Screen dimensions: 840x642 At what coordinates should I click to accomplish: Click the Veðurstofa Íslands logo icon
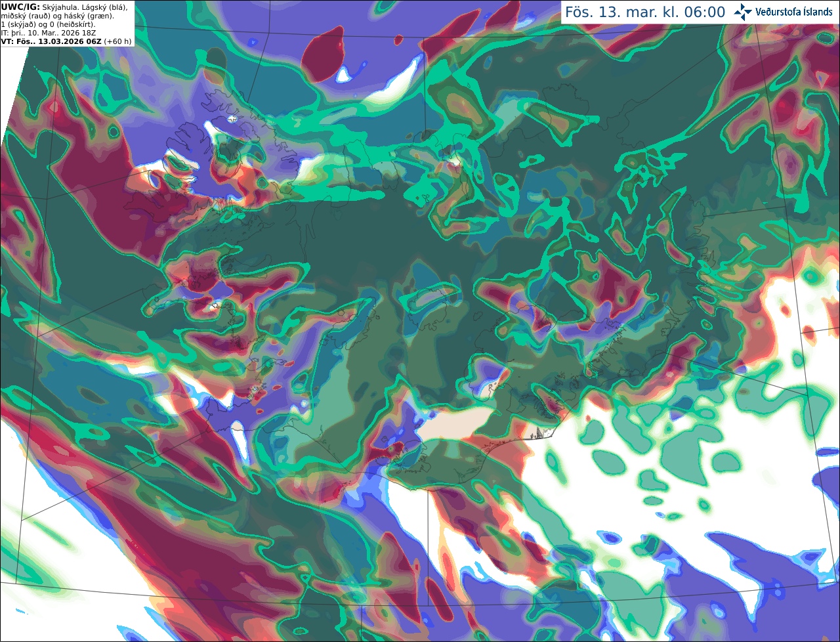pos(743,12)
